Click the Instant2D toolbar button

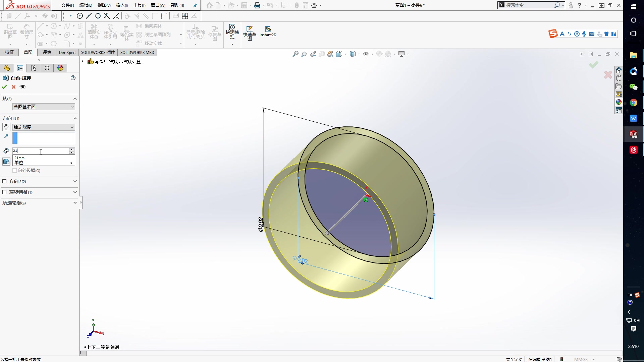coord(268,31)
